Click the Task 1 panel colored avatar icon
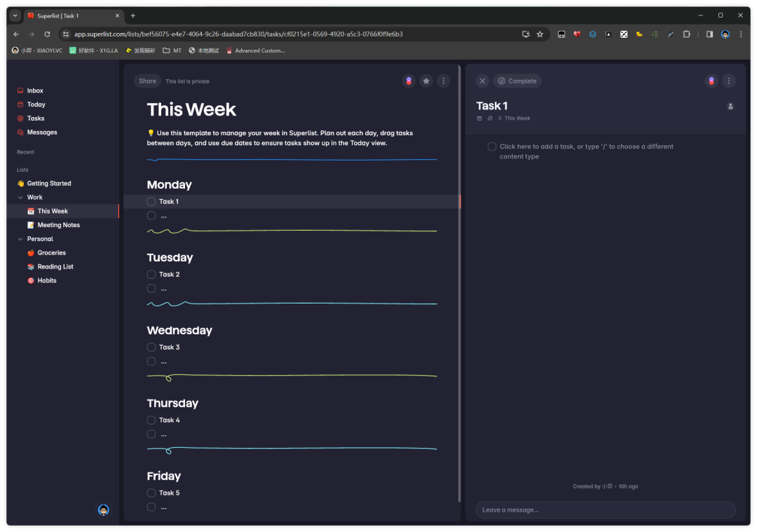The height and width of the screenshot is (532, 757). (711, 81)
